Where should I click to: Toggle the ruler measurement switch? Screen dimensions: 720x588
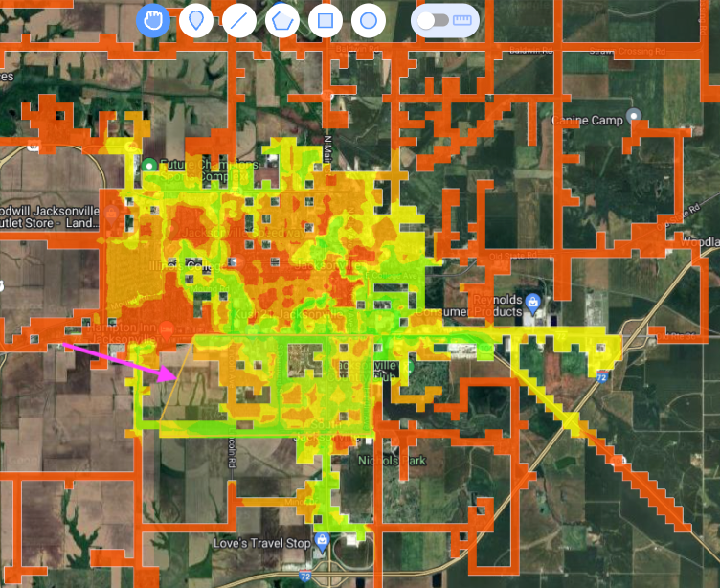(x=445, y=20)
